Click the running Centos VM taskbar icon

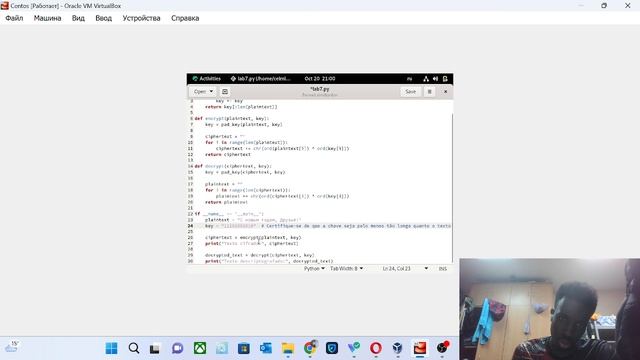420,348
